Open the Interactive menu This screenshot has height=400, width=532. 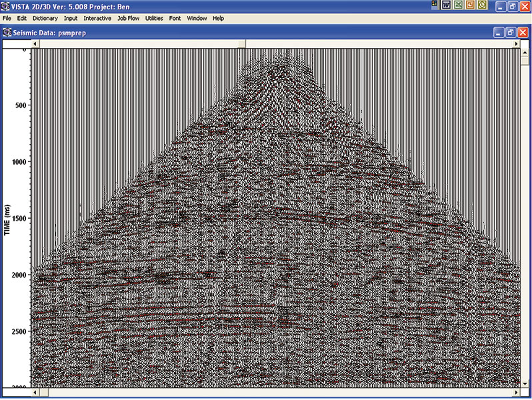coord(97,18)
